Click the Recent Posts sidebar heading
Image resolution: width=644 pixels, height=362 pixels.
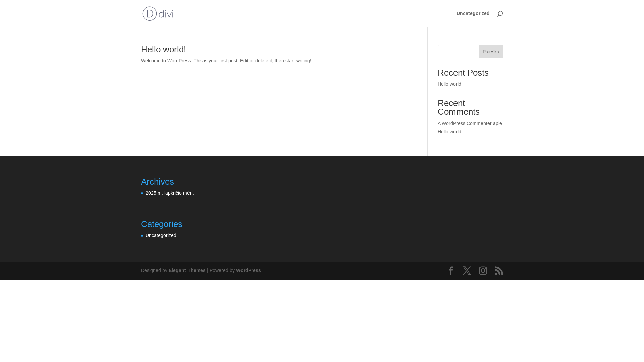click(x=463, y=73)
